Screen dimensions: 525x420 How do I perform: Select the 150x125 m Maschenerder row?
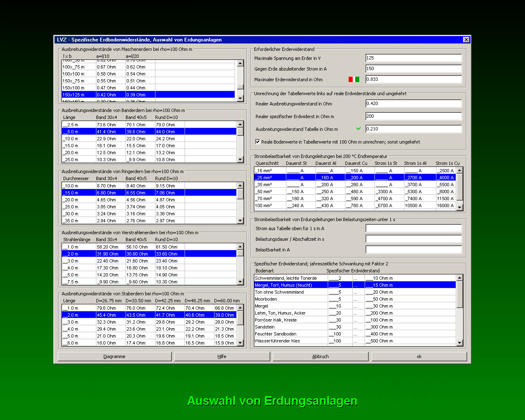point(149,95)
